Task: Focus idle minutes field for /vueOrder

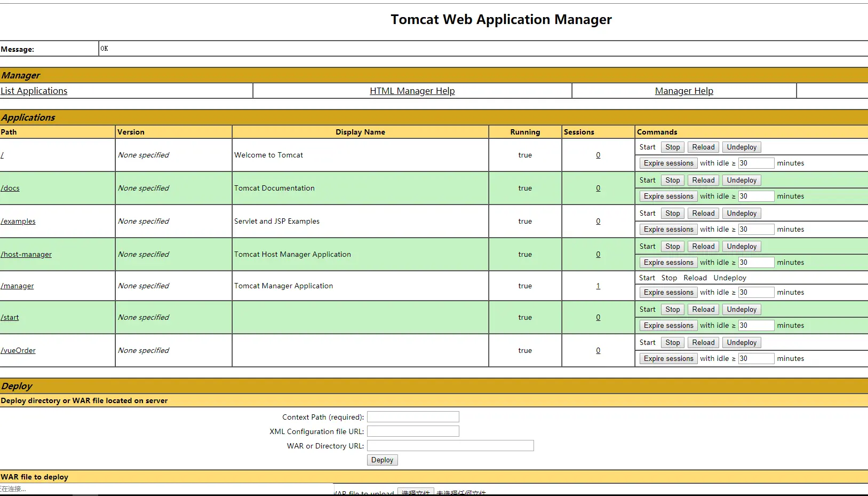Action: pos(756,359)
